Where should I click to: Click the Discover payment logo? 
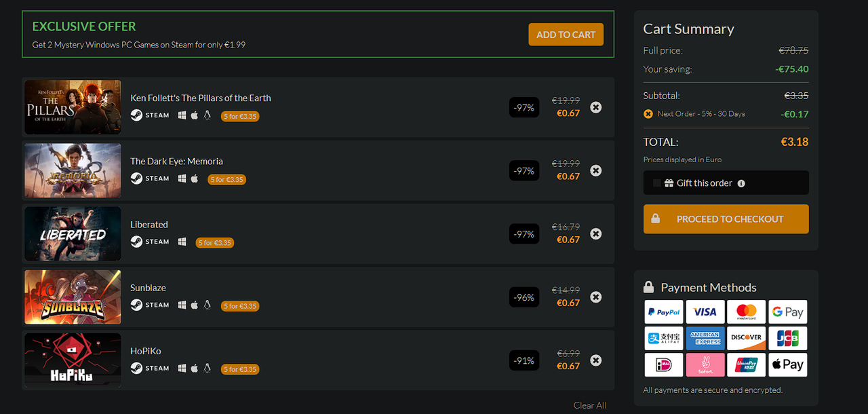(747, 338)
